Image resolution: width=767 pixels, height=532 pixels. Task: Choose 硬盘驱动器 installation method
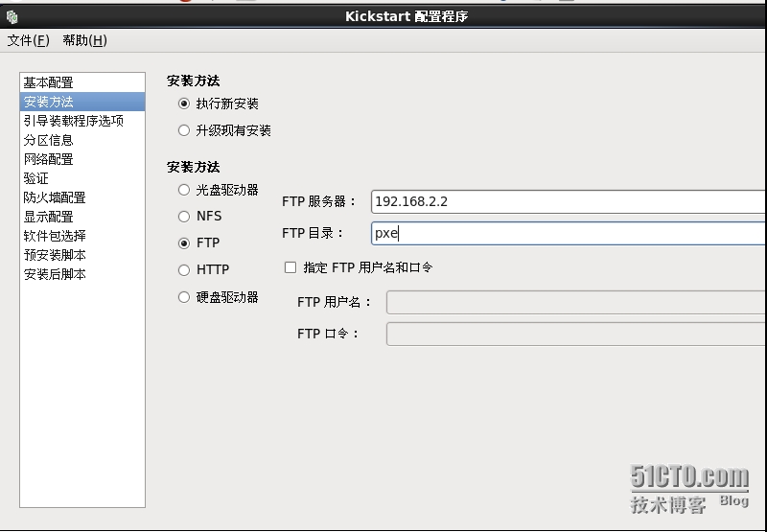click(x=184, y=297)
